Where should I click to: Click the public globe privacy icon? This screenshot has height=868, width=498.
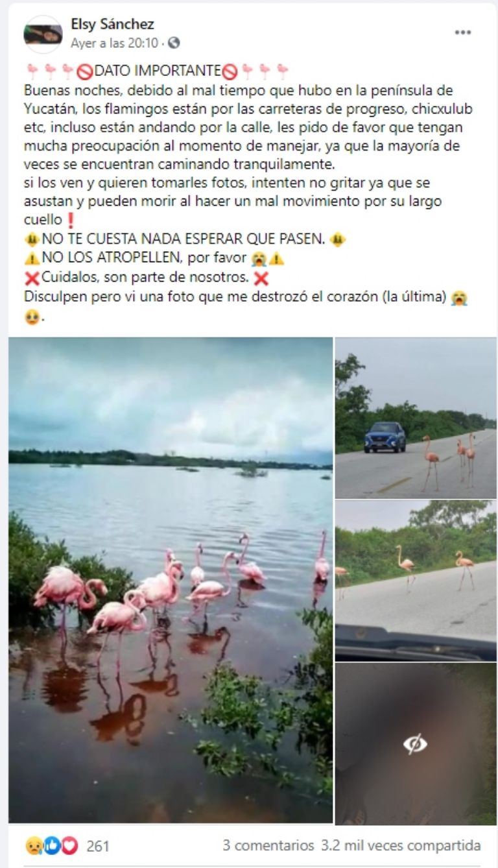(x=174, y=43)
